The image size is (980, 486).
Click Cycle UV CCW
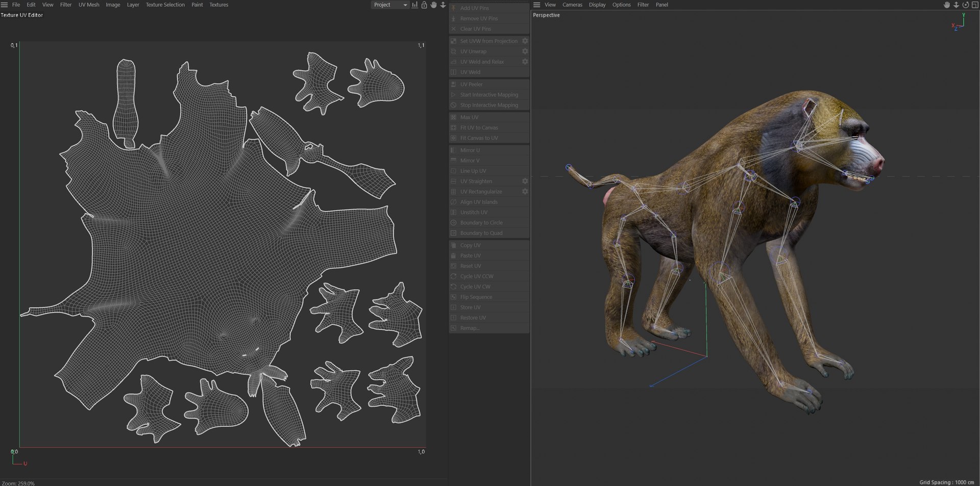(x=489, y=276)
